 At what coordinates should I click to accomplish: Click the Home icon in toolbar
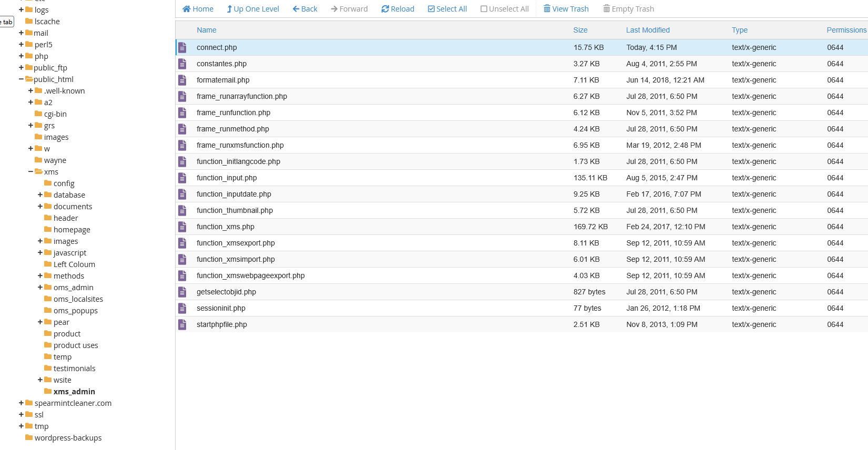(x=187, y=9)
